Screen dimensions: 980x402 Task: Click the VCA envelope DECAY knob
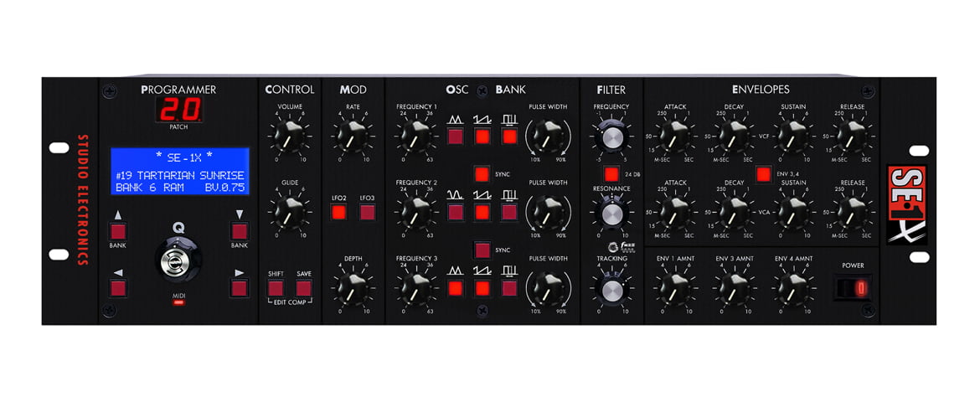(734, 211)
